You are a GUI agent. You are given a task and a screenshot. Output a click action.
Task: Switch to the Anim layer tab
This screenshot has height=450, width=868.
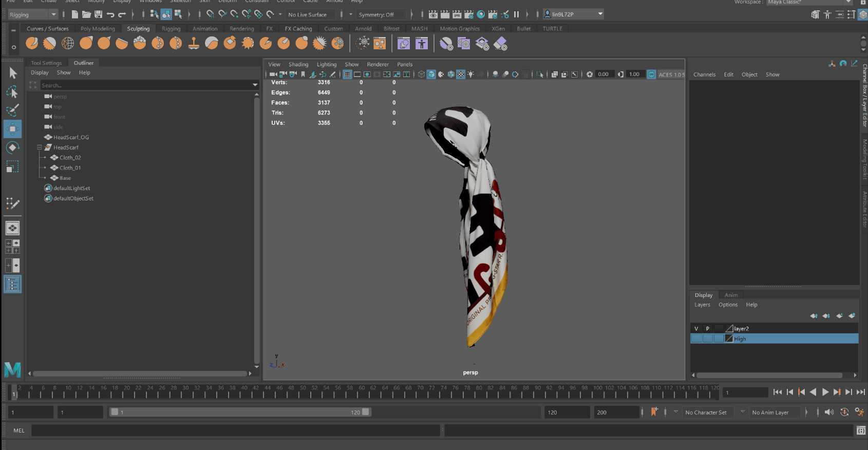(731, 295)
